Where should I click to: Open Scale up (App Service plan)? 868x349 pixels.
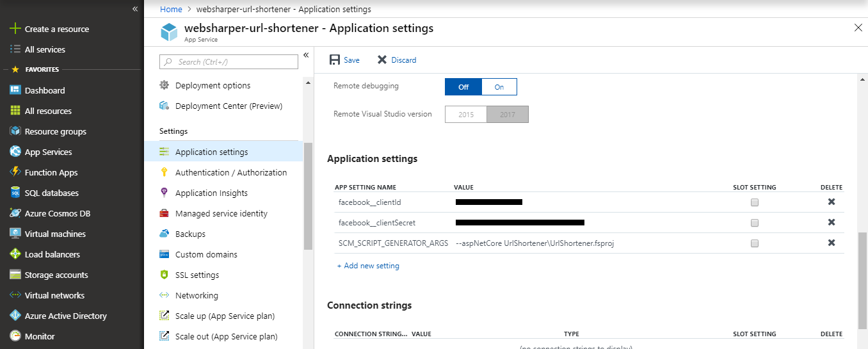coord(223,316)
